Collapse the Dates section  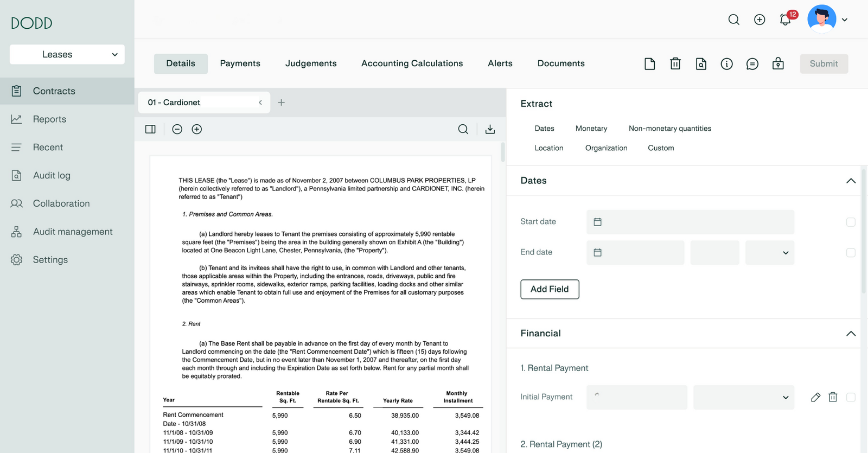pyautogui.click(x=851, y=181)
